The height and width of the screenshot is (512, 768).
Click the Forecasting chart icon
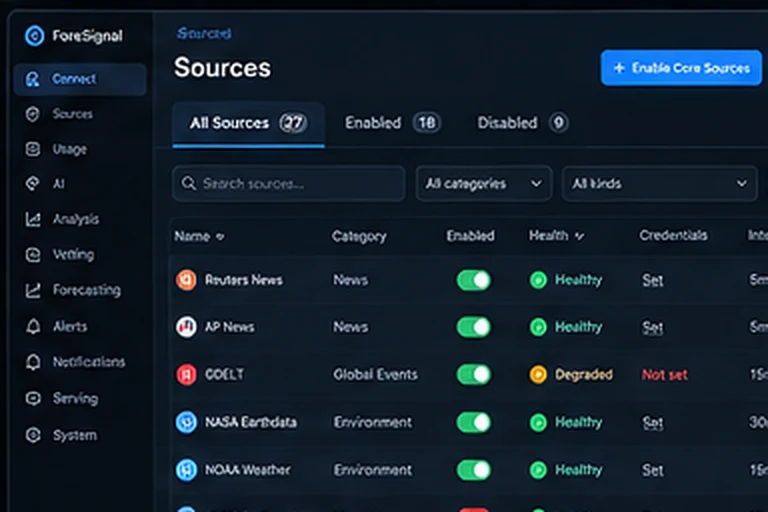[33, 290]
